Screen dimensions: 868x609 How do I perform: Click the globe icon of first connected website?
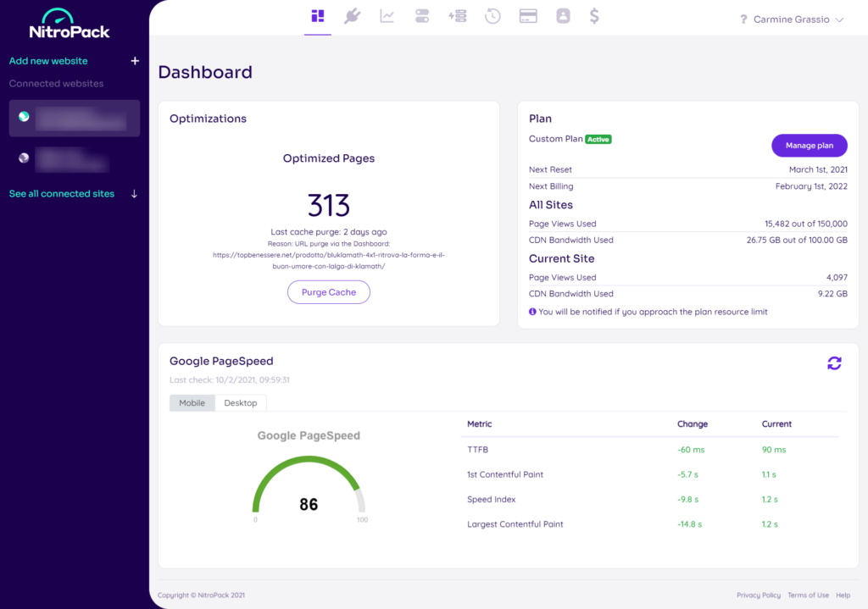click(x=24, y=116)
